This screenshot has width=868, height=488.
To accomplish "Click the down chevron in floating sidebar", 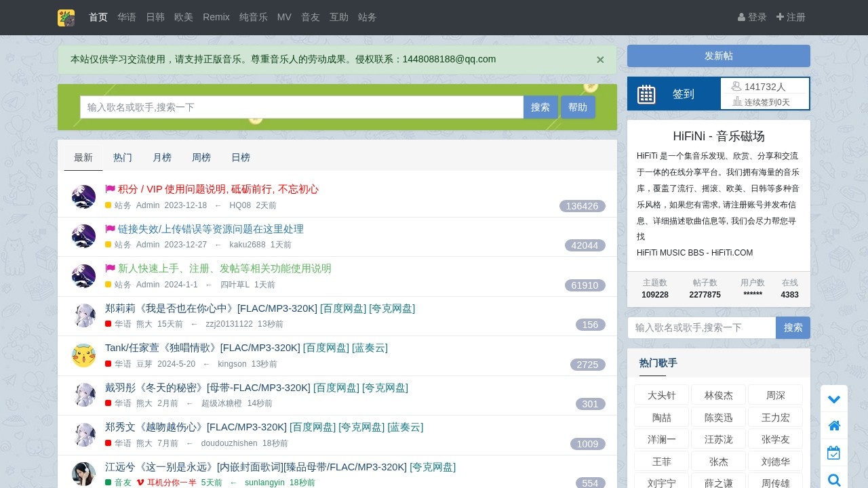I will click(834, 399).
